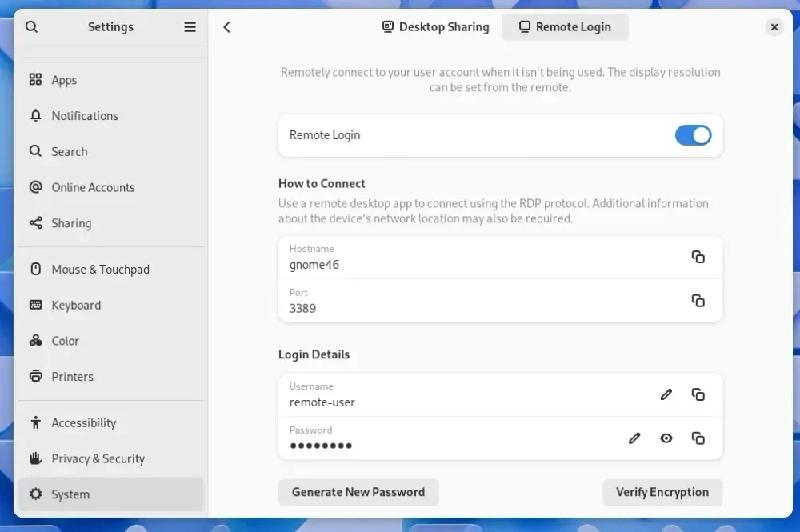800x532 pixels.
Task: Copy the Username to clipboard
Action: click(698, 394)
